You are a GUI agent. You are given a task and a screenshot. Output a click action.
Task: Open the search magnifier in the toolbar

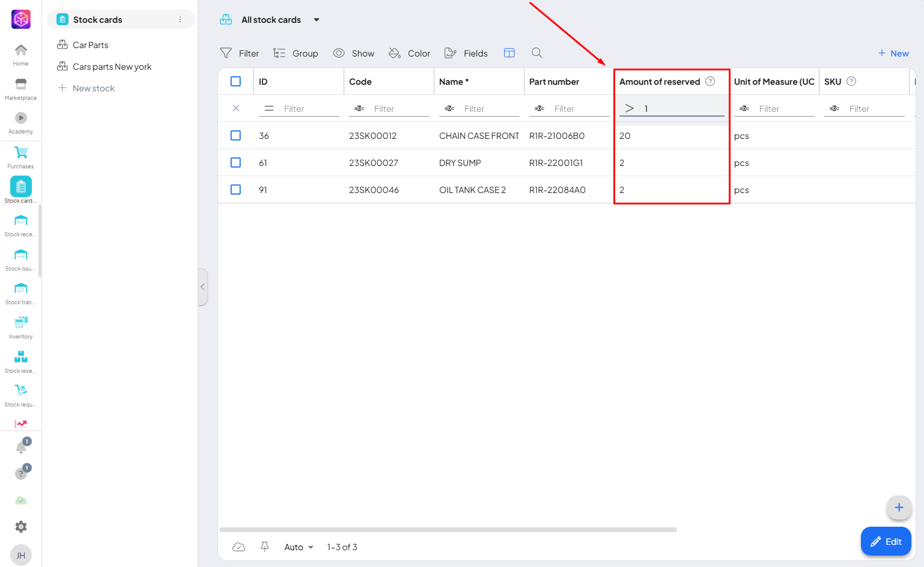coord(536,53)
